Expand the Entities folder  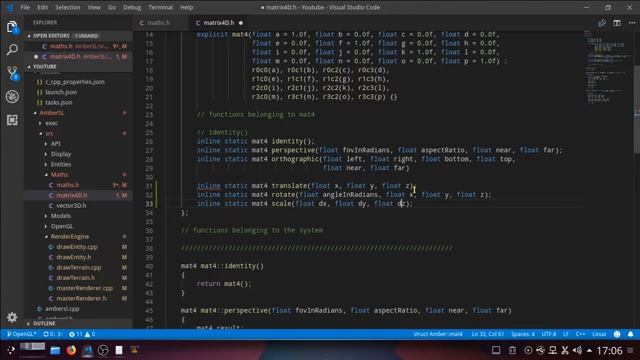click(x=61, y=164)
